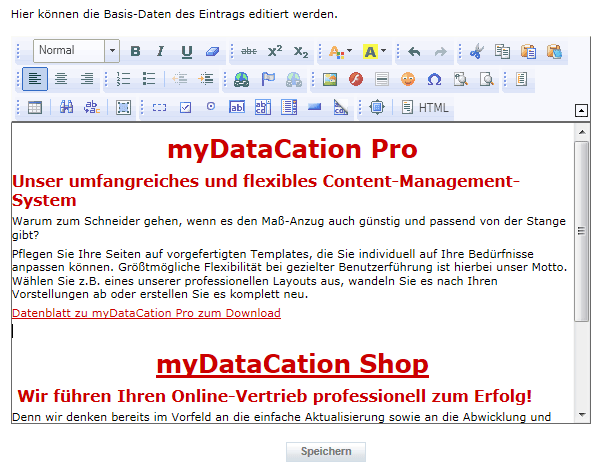Click the insert hyperlink globe icon
The height and width of the screenshot is (475, 602).
241,79
